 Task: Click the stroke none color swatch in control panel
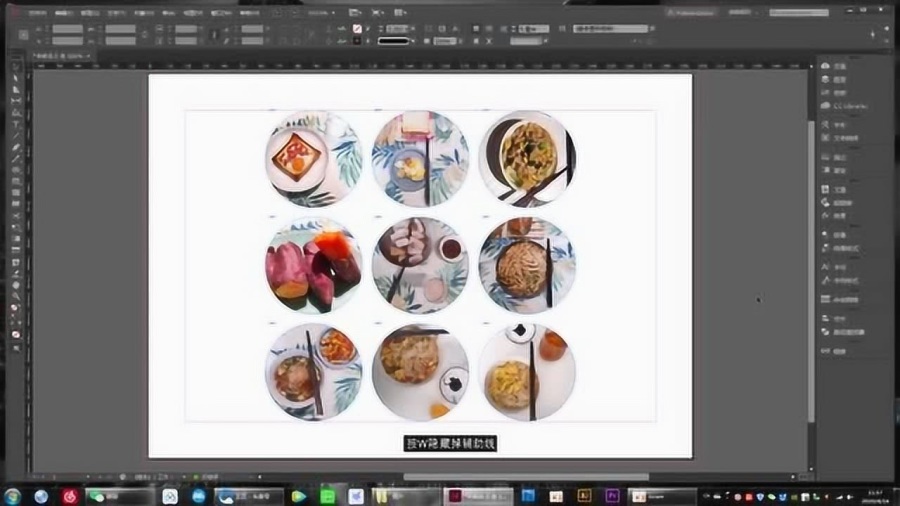click(357, 29)
